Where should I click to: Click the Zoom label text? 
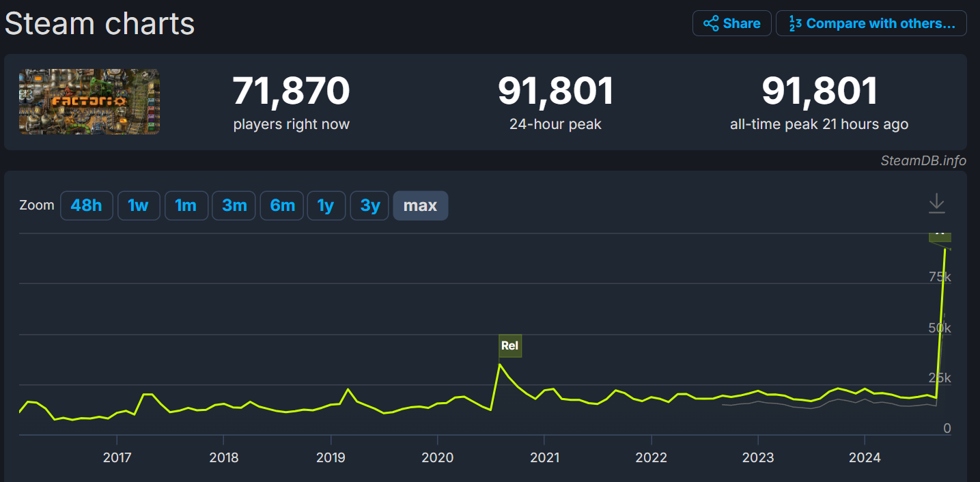37,205
